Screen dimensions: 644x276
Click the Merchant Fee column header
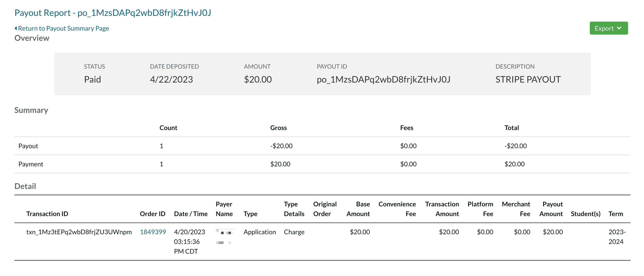[x=516, y=209]
